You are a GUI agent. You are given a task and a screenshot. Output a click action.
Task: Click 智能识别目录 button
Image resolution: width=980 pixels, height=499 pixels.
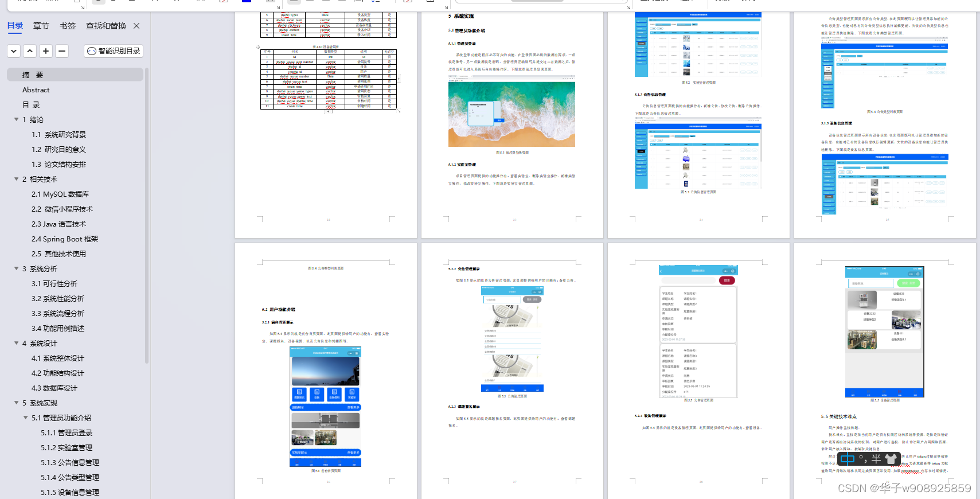114,51
